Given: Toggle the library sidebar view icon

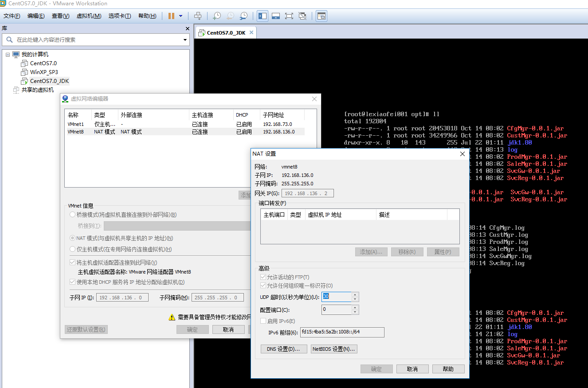Looking at the screenshot, I should pyautogui.click(x=263, y=16).
